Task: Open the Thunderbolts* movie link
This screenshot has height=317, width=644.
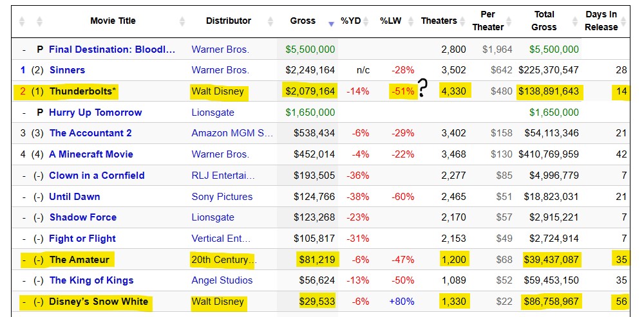Action: 84,91
